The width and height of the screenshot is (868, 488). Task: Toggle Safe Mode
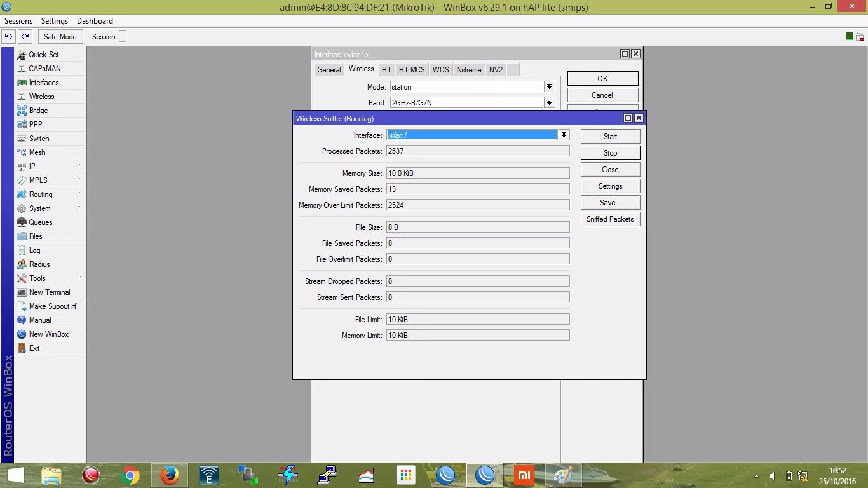(x=60, y=37)
